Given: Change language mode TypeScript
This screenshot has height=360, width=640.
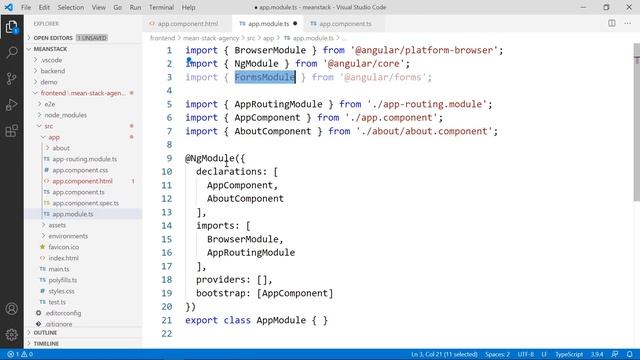Looking at the screenshot, I should 569,354.
